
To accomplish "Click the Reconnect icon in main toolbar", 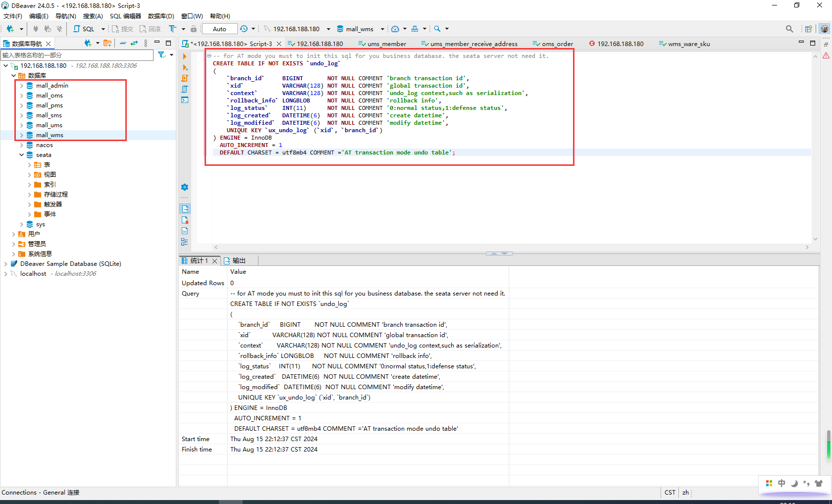I will pyautogui.click(x=48, y=29).
